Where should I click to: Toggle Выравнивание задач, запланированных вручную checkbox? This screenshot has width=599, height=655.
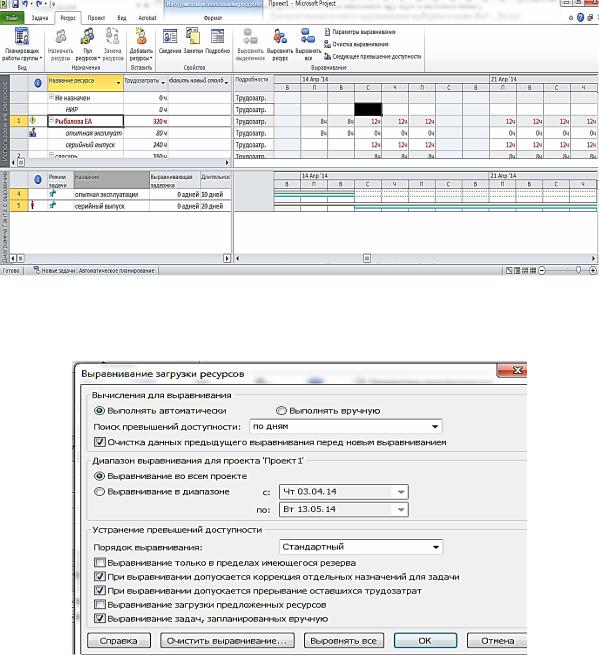[99, 618]
